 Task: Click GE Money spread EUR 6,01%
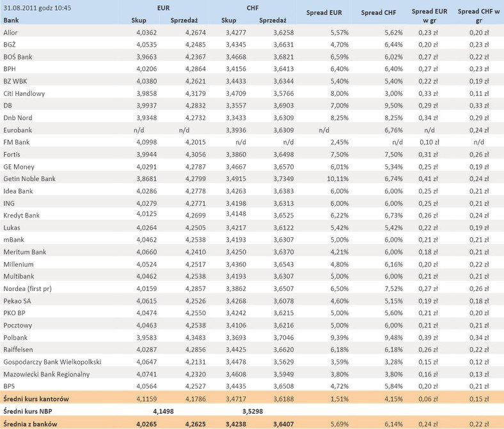coord(340,167)
